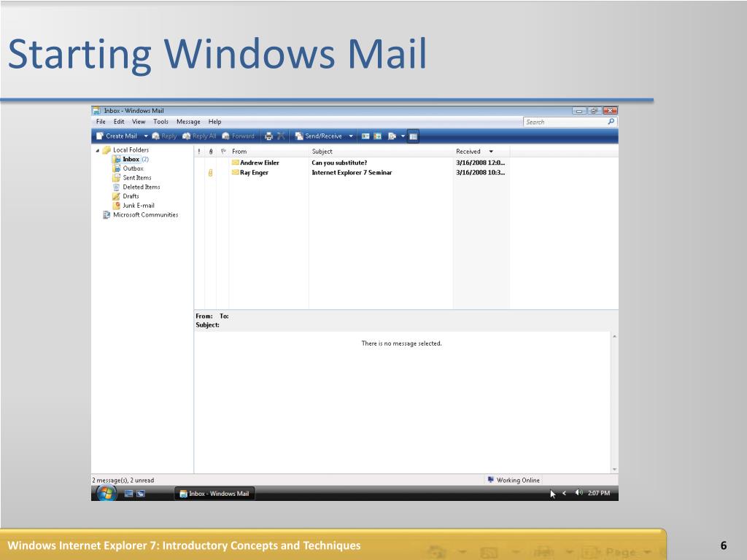Click Inbox - Windows Mail taskbar button
Screen dimensions: 747x560
(x=214, y=494)
